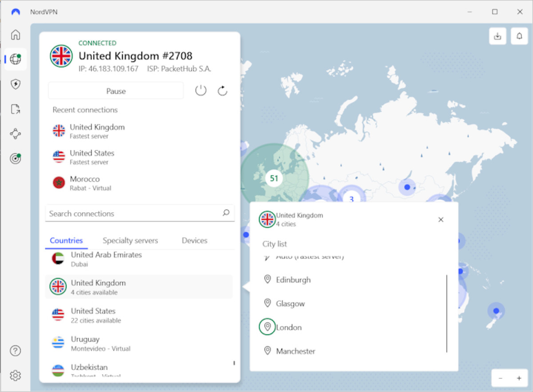533x392 pixels.
Task: Click the Edinburgh location pin icon
Action: pos(267,279)
